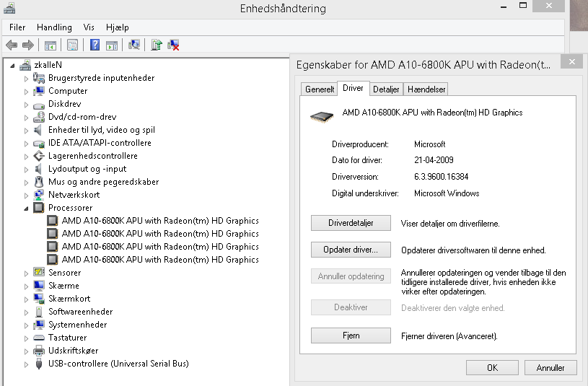Click the driver version 6.3.9600.16384 text

pyautogui.click(x=441, y=177)
